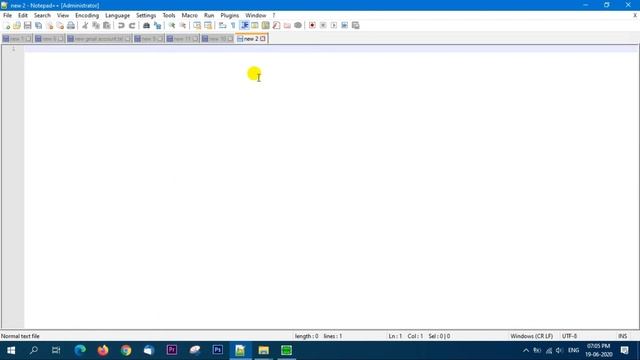The width and height of the screenshot is (640, 360).
Task: Open the View menu
Action: point(62,15)
